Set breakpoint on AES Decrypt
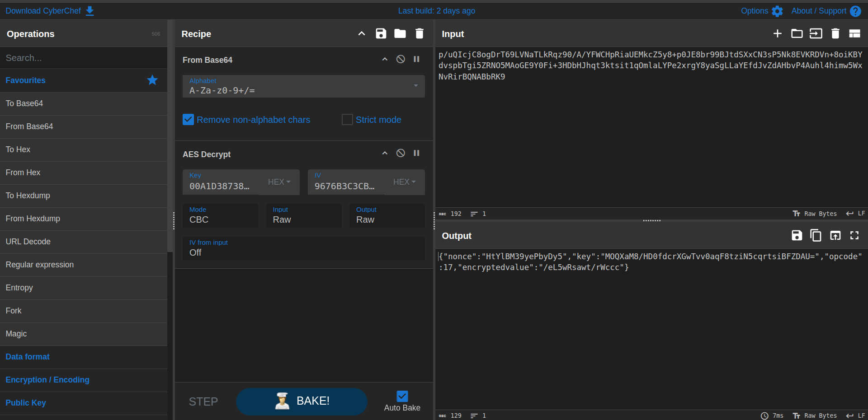The height and width of the screenshot is (420, 868). click(416, 153)
